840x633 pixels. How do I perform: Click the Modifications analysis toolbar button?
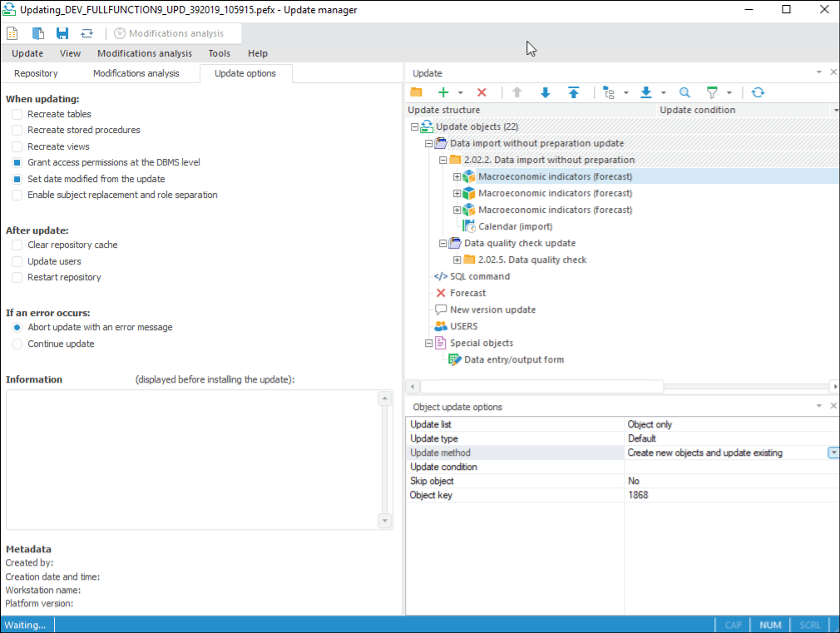pyautogui.click(x=169, y=33)
